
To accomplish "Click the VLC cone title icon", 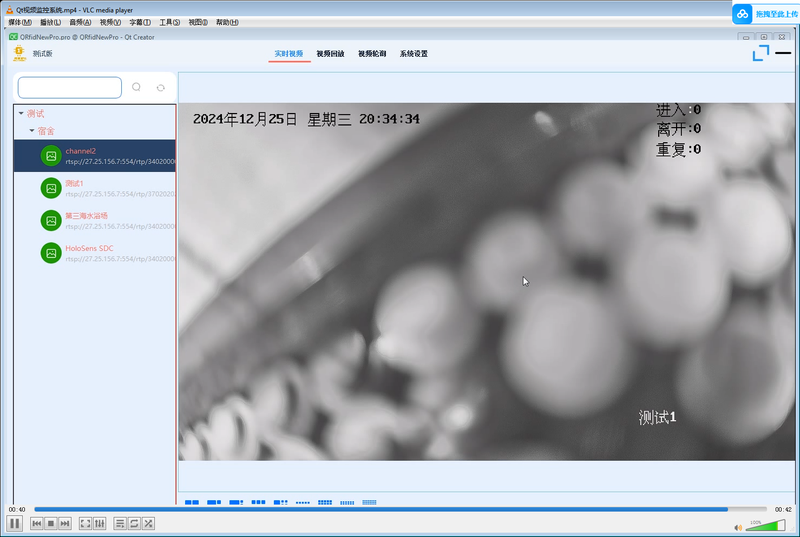I will (9, 10).
